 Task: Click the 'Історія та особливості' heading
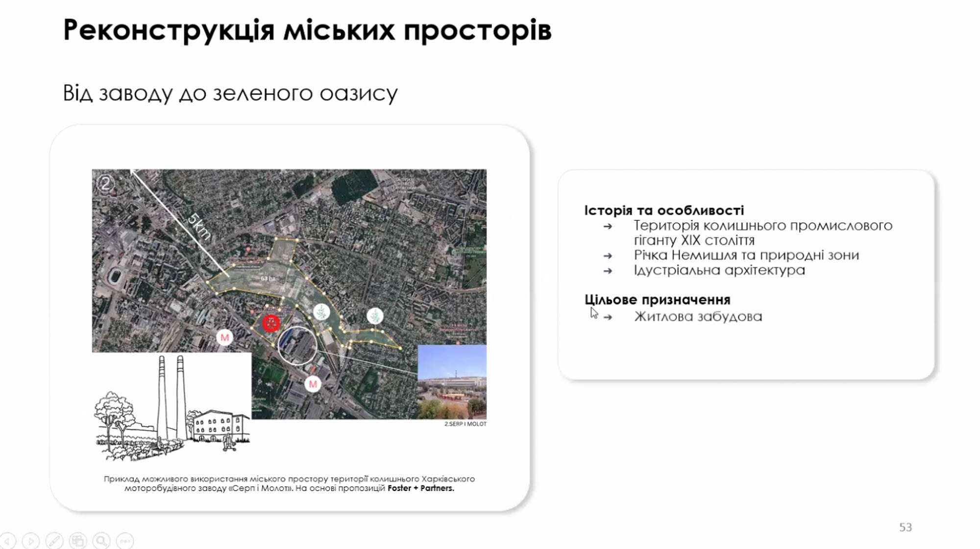tap(663, 211)
